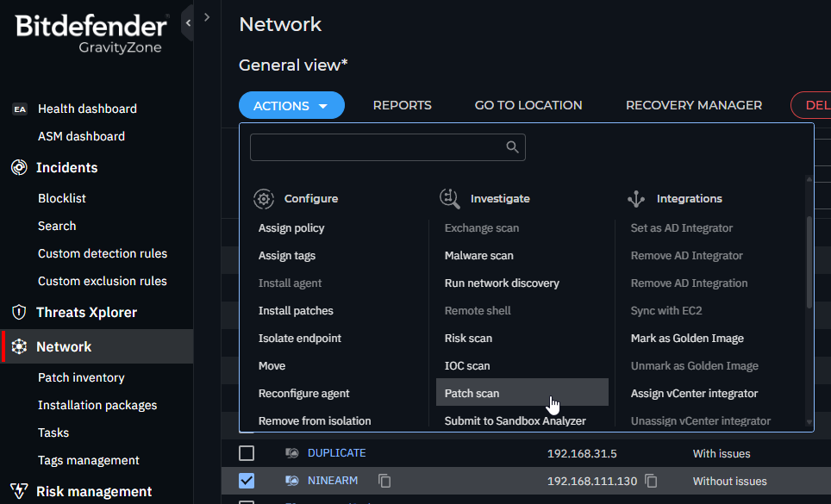Viewport: 831px width, 504px height.
Task: Select Patch scan from Investigate list
Action: point(472,394)
